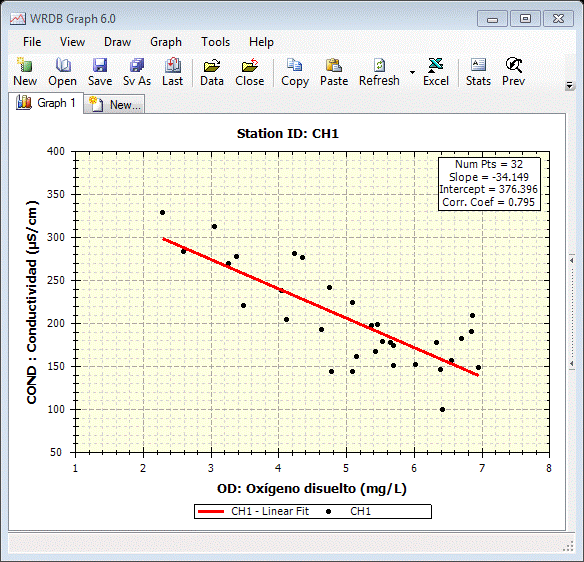Load the Last graph icon
The image size is (584, 562).
pyautogui.click(x=172, y=72)
